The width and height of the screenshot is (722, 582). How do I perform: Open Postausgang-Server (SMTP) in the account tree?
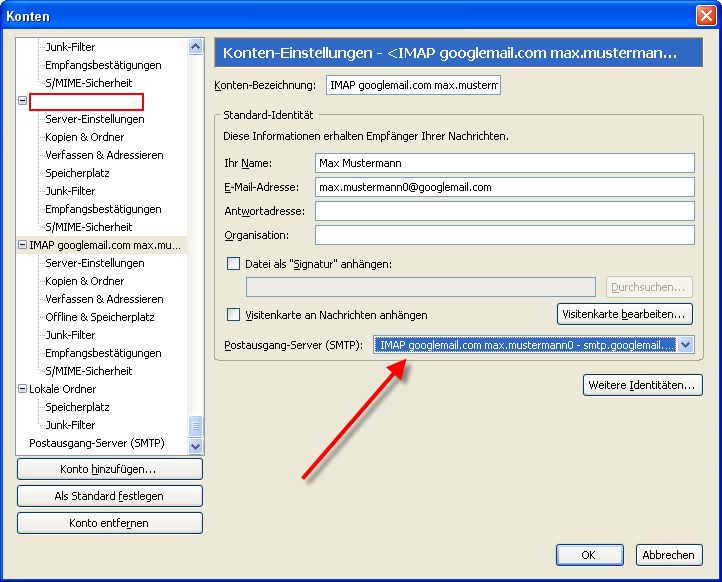click(97, 443)
